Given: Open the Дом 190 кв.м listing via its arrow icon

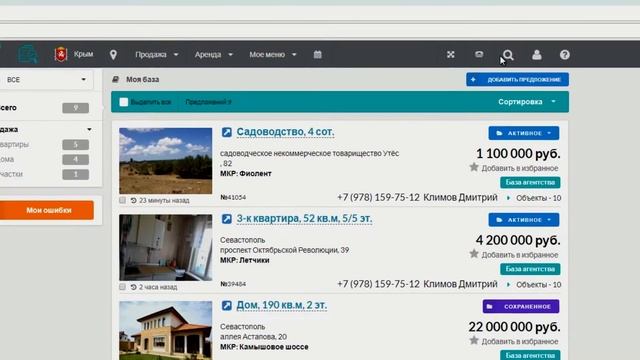Looking at the screenshot, I should pos(227,305).
